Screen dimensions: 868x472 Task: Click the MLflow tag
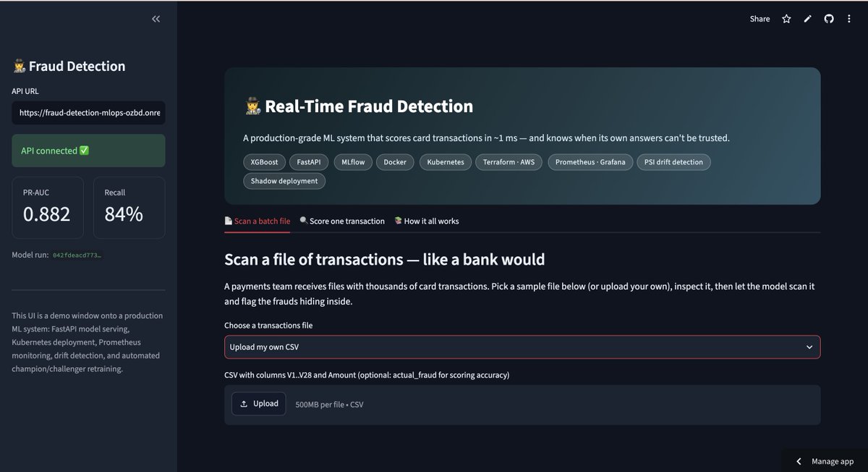point(352,162)
